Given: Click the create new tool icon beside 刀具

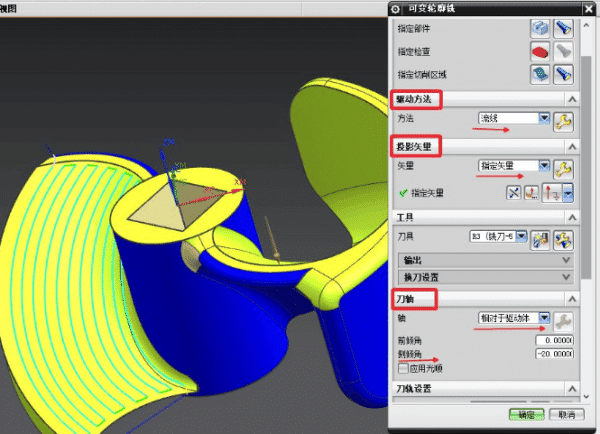Looking at the screenshot, I should coord(541,239).
